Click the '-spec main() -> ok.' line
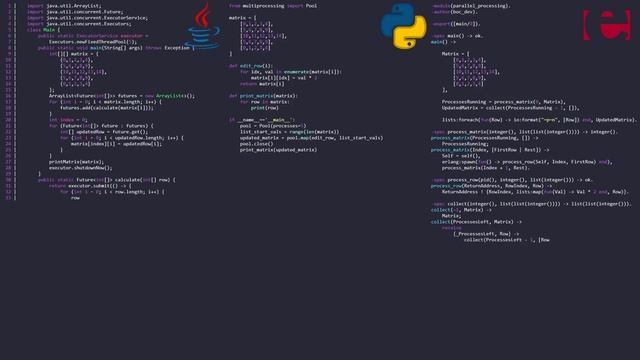 tap(458, 36)
